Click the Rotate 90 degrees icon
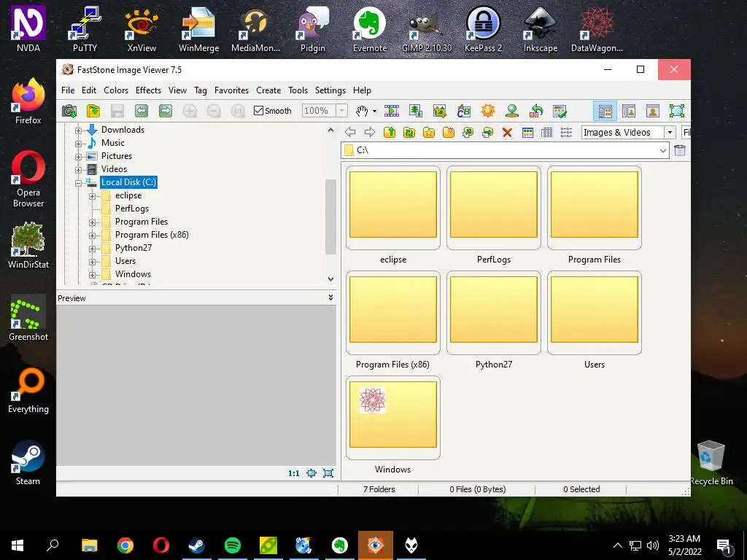Image resolution: width=747 pixels, height=560 pixels. pyautogui.click(x=536, y=111)
